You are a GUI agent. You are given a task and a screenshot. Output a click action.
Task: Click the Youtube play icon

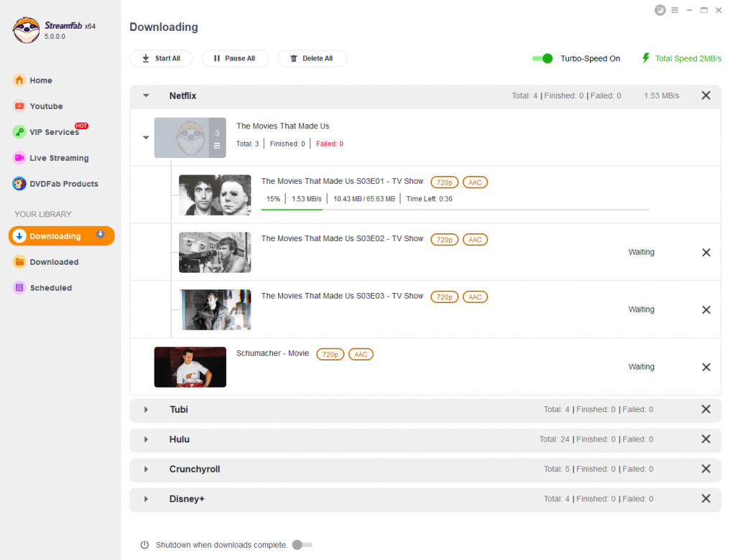[19, 106]
